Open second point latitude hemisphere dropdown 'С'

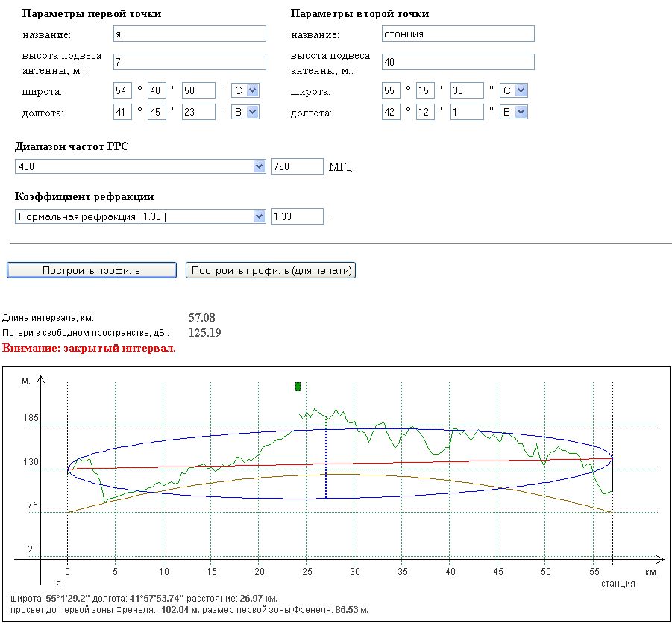(x=513, y=90)
